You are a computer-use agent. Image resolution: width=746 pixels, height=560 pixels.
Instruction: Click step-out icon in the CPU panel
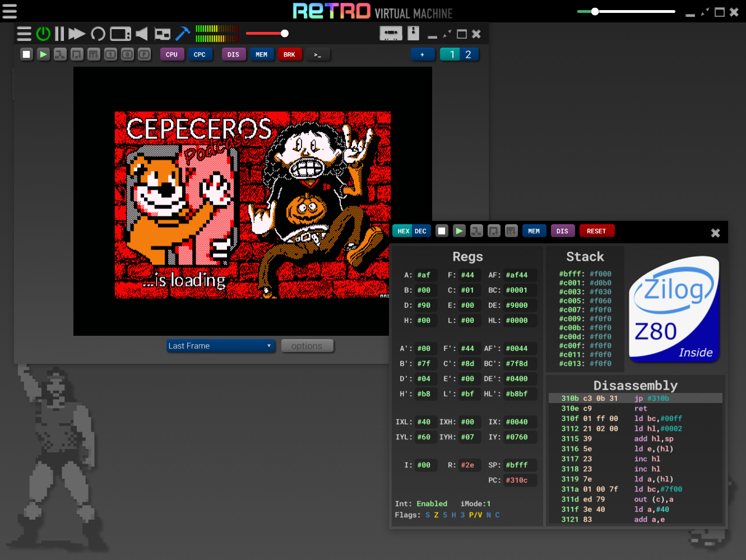point(511,231)
